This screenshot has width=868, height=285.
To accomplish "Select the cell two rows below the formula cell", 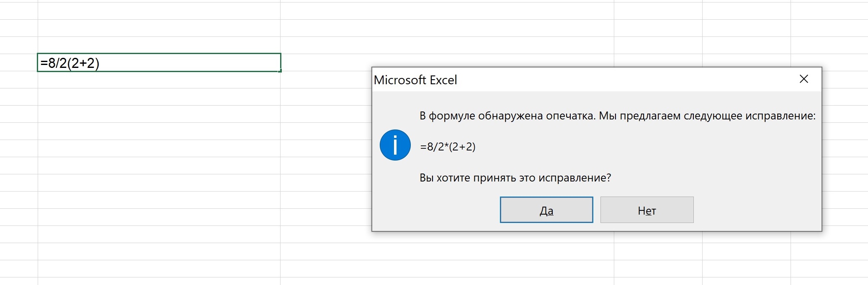I will 159,97.
